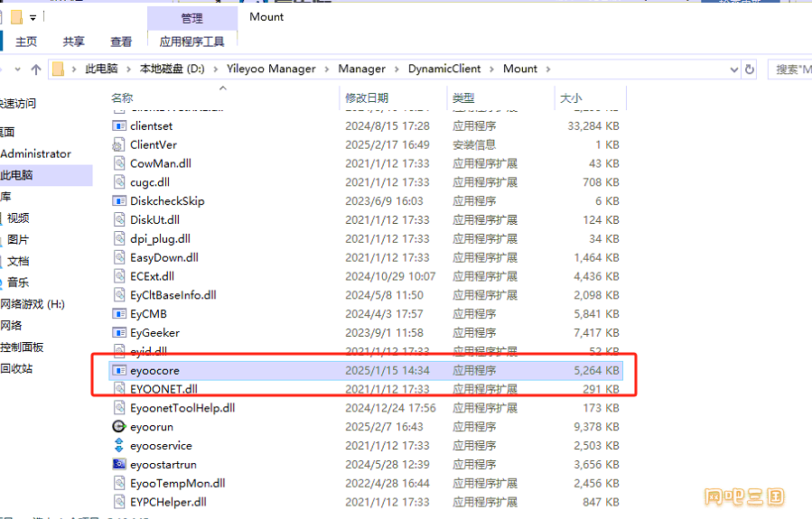This screenshot has height=519, width=812.
Task: Open the 共享 ribbon tab
Action: point(73,42)
